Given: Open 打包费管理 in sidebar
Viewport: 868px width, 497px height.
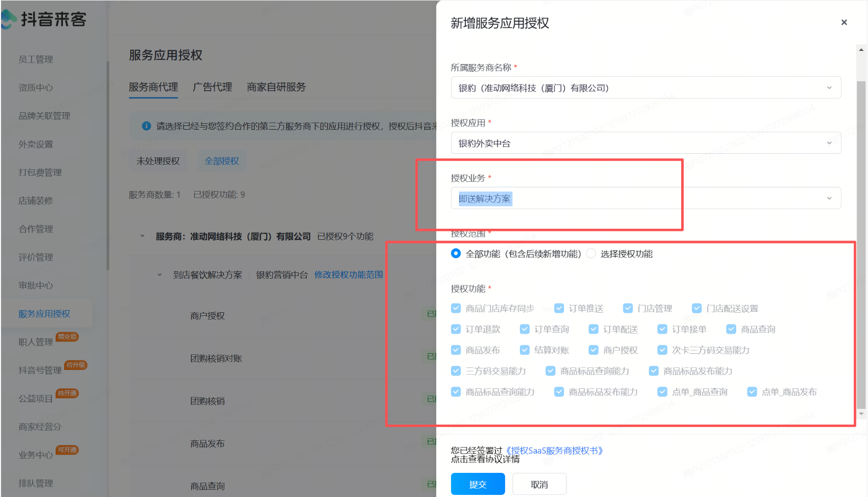Looking at the screenshot, I should click(x=40, y=172).
